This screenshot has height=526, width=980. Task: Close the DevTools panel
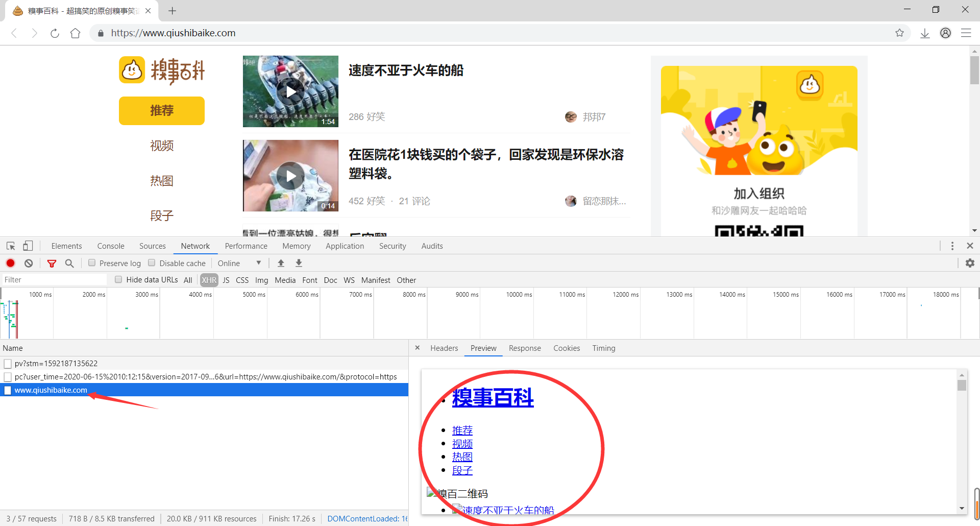pos(970,246)
